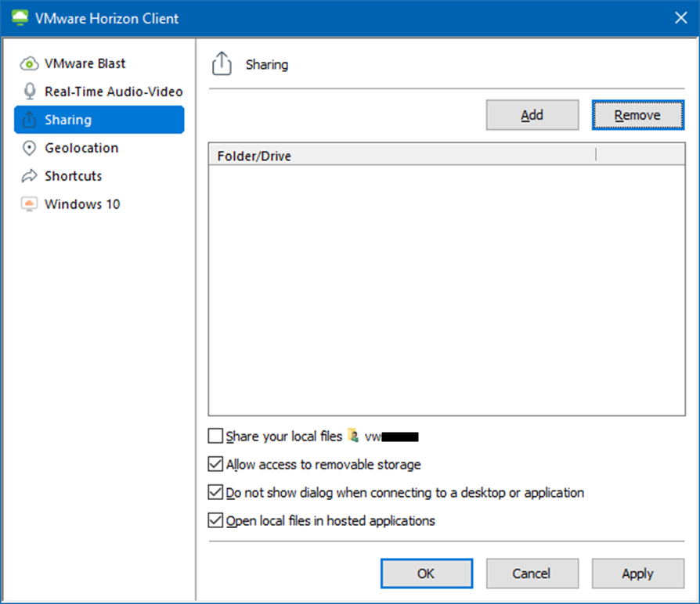Close the VMware Horizon Client dialog
Viewport: 700px width, 604px height.
(x=680, y=18)
